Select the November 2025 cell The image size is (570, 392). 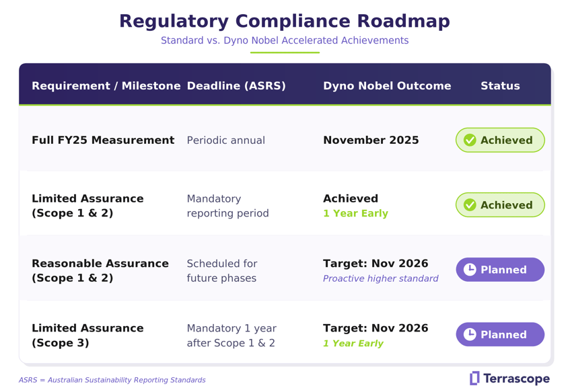coord(371,140)
